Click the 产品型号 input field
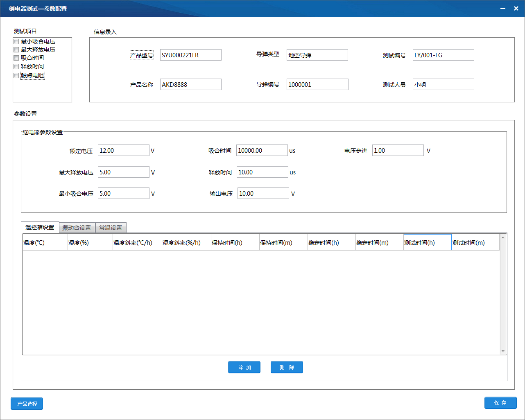The width and height of the screenshot is (525, 420). coord(191,55)
